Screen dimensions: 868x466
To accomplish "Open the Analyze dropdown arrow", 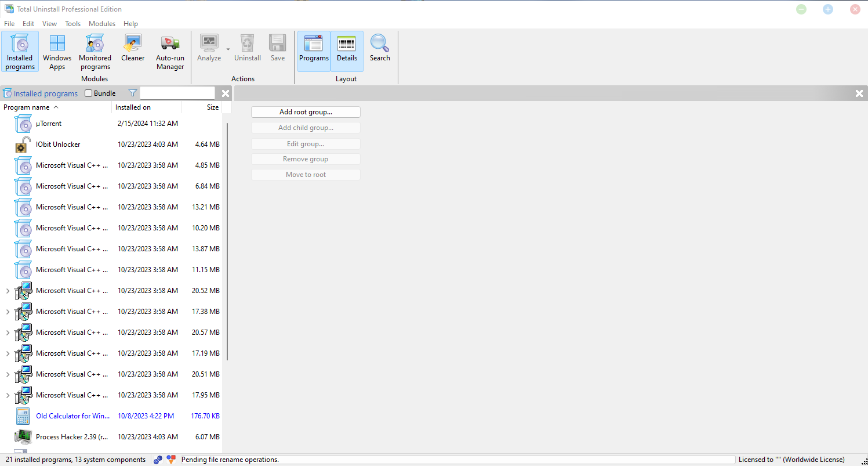I will point(228,49).
